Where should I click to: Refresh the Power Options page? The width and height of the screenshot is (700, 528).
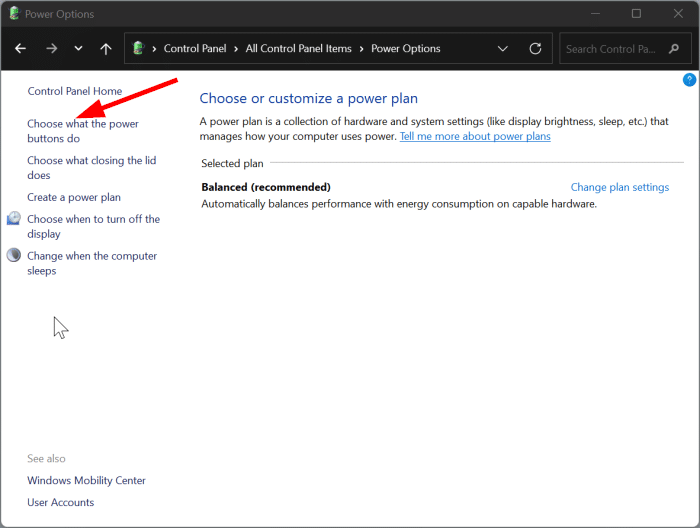(535, 49)
